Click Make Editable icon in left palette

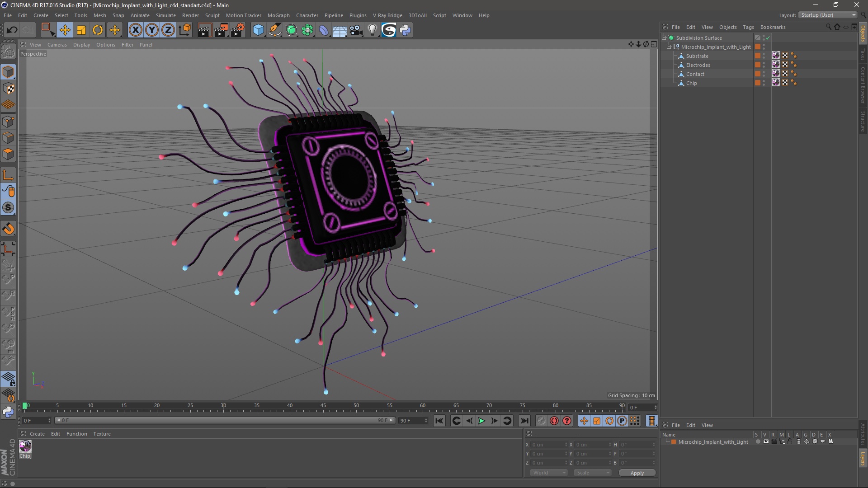click(8, 52)
